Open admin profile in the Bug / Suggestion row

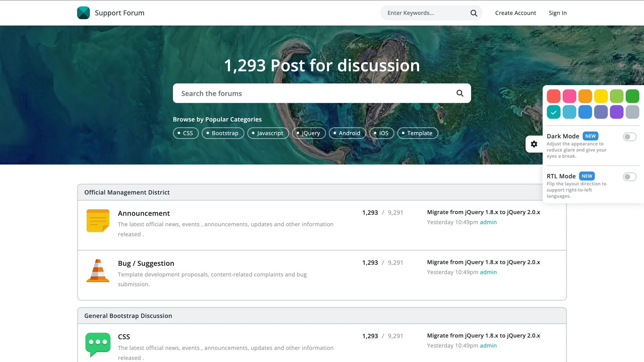coord(488,272)
